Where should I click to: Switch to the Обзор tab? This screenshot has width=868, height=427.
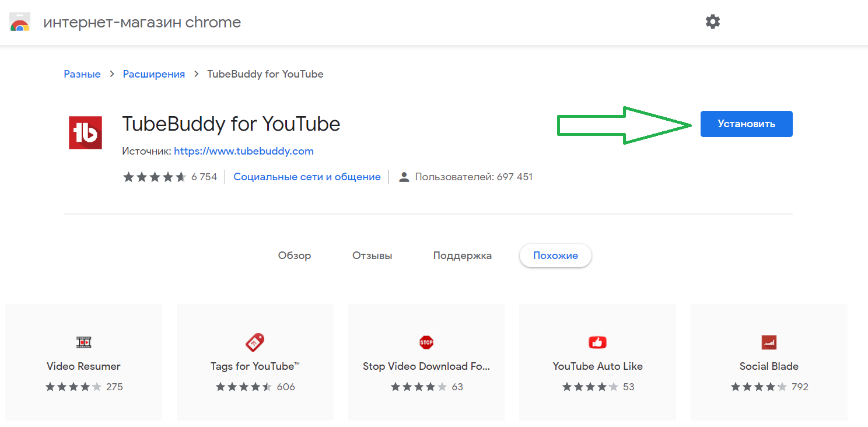click(x=295, y=256)
